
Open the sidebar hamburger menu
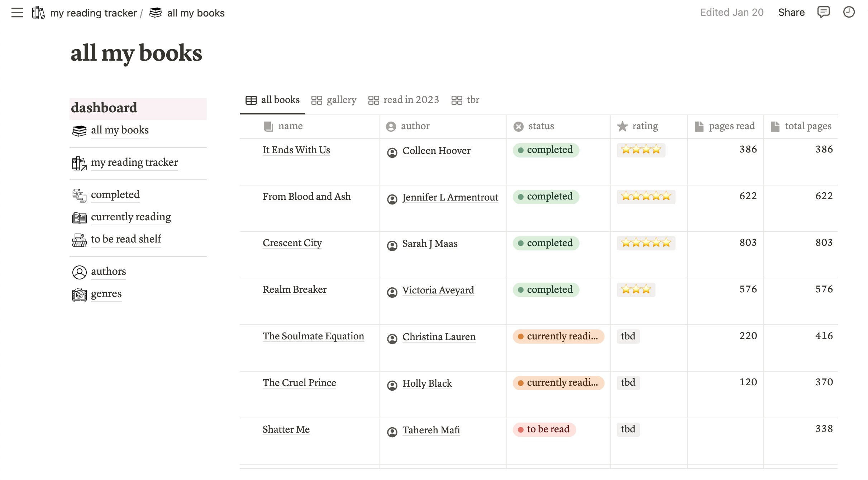pyautogui.click(x=17, y=13)
